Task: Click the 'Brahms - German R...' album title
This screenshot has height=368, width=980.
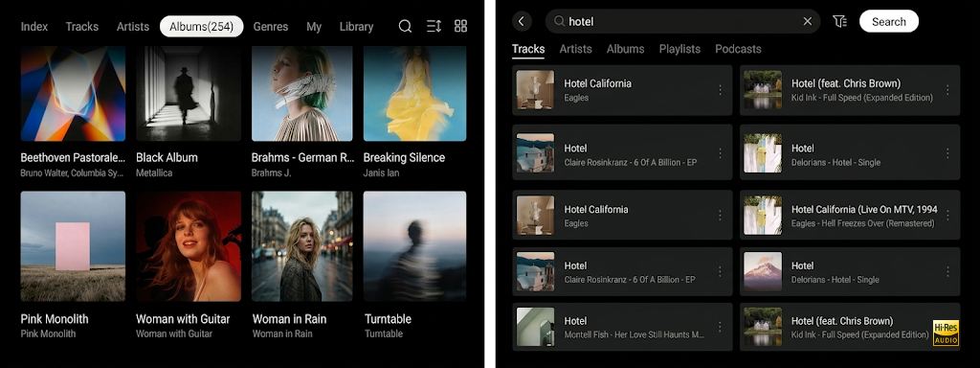Action: (x=303, y=158)
